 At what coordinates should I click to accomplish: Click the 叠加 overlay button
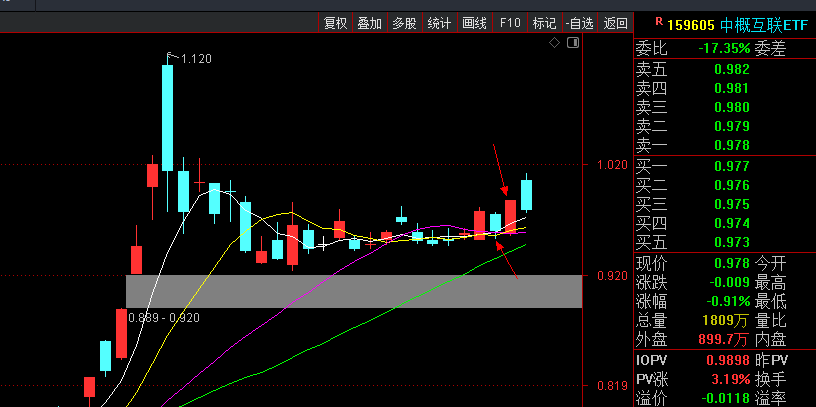click(369, 23)
